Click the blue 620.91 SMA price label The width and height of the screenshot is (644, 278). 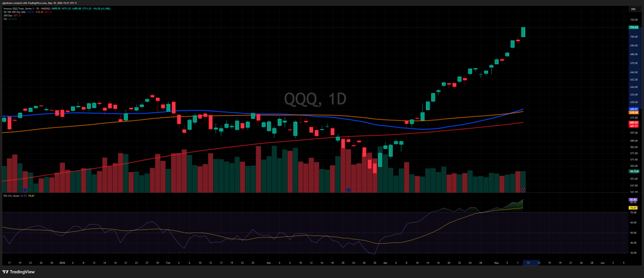pos(633,109)
